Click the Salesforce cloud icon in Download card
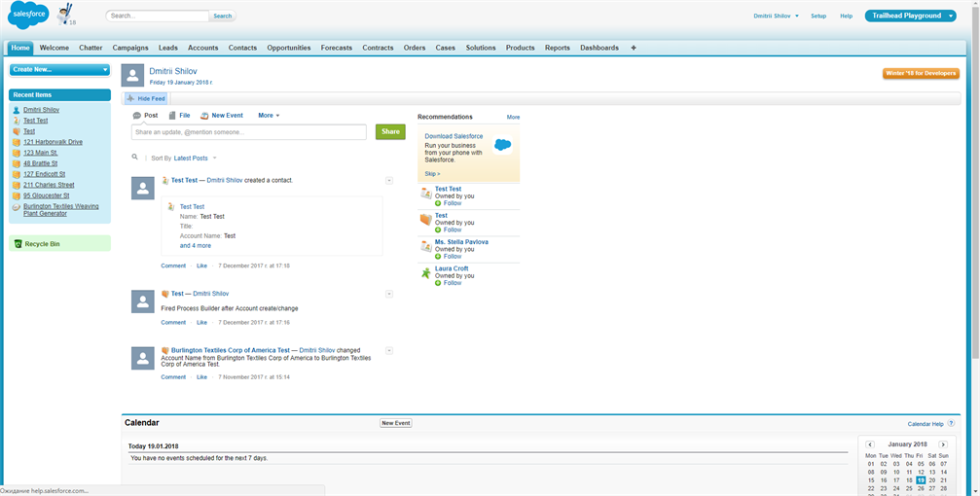This screenshot has width=980, height=496. click(x=502, y=145)
